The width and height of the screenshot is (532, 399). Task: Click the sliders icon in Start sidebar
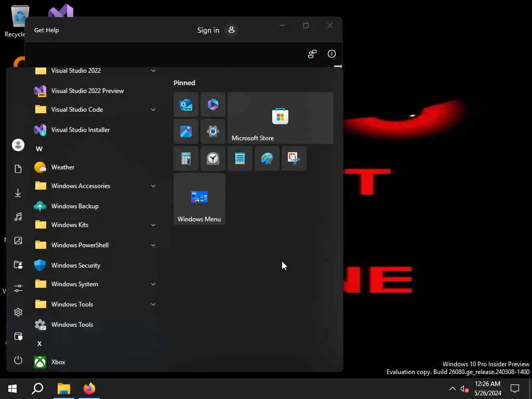(18, 288)
